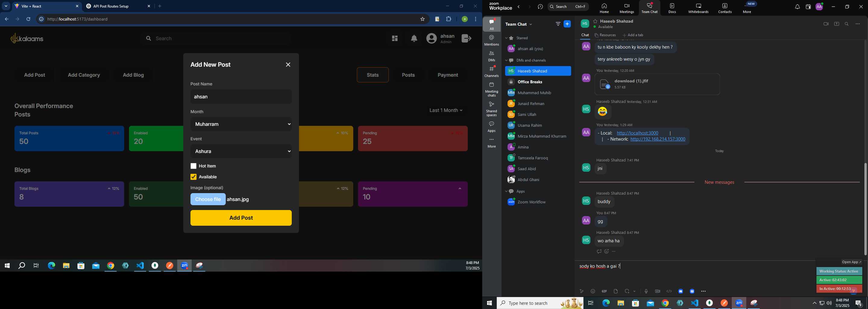
Task: Record a video message in composer
Action: click(x=657, y=291)
